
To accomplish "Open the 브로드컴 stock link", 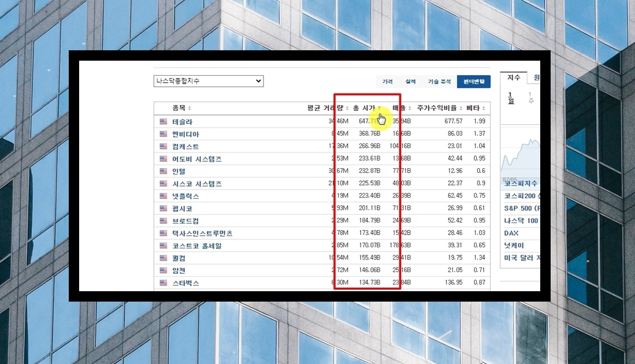I will tap(185, 221).
